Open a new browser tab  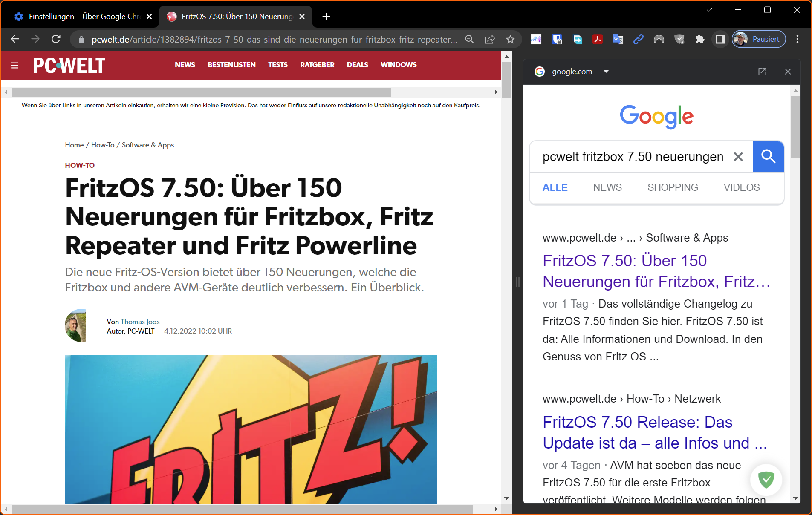[x=326, y=17]
